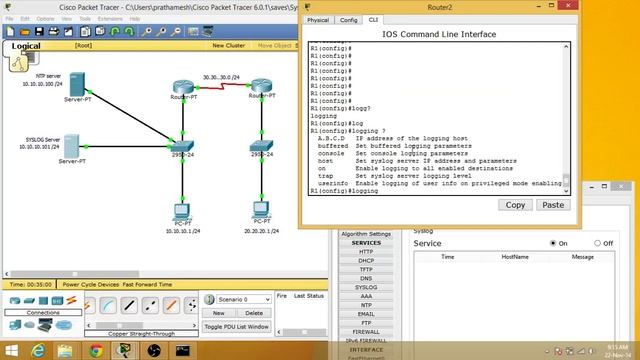The width and height of the screenshot is (640, 360).
Task: Choose the Switches device category icon
Action: (x=29, y=301)
